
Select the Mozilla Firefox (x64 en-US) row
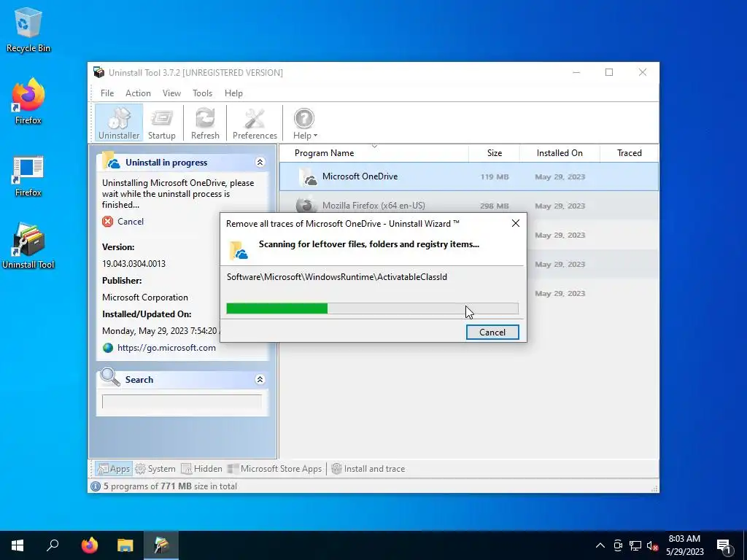469,206
